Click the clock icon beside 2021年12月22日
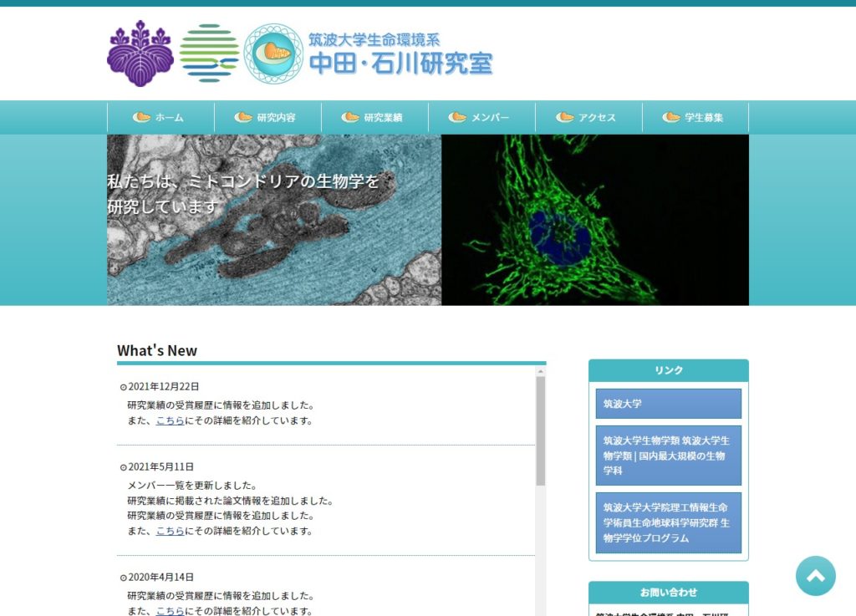 [x=123, y=387]
